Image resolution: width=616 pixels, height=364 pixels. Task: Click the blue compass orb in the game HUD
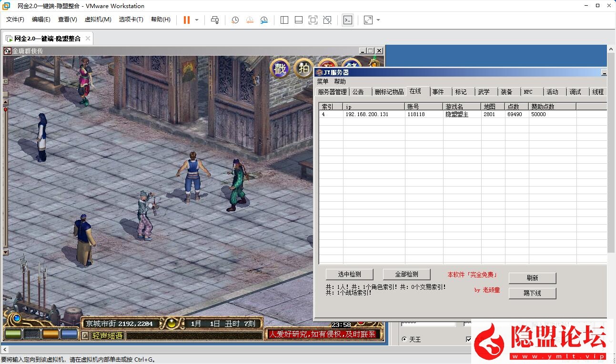(16, 317)
